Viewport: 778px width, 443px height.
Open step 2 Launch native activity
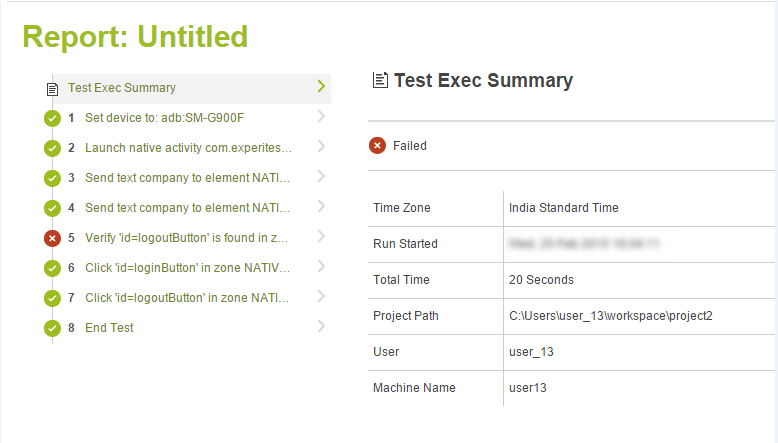pyautogui.click(x=188, y=148)
